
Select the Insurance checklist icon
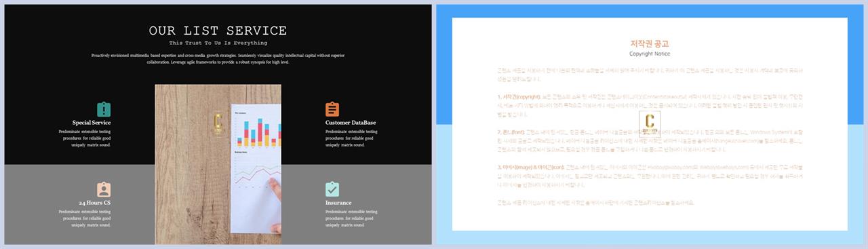tap(332, 189)
